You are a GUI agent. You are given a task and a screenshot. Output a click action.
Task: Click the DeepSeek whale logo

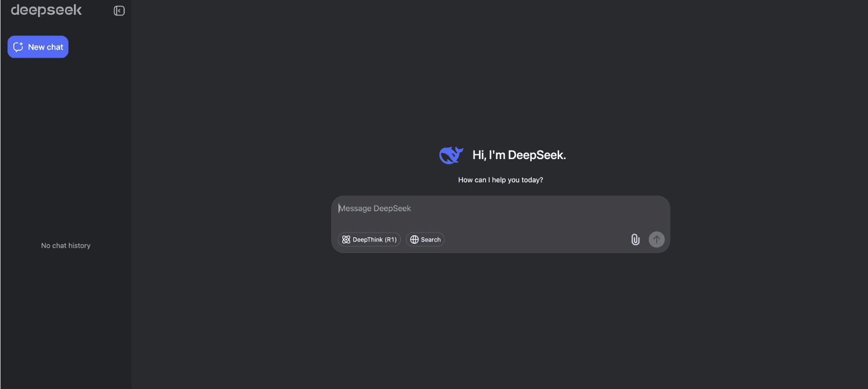(451, 155)
